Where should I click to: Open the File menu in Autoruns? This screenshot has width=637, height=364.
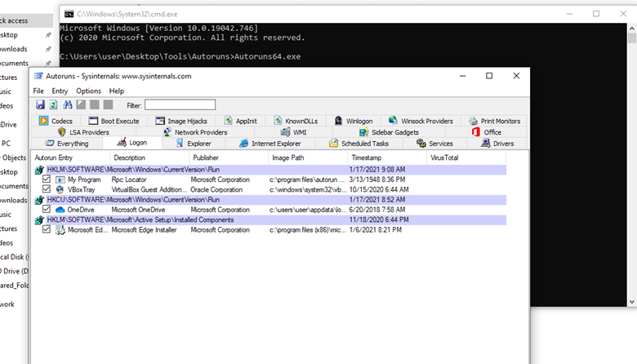tap(38, 91)
